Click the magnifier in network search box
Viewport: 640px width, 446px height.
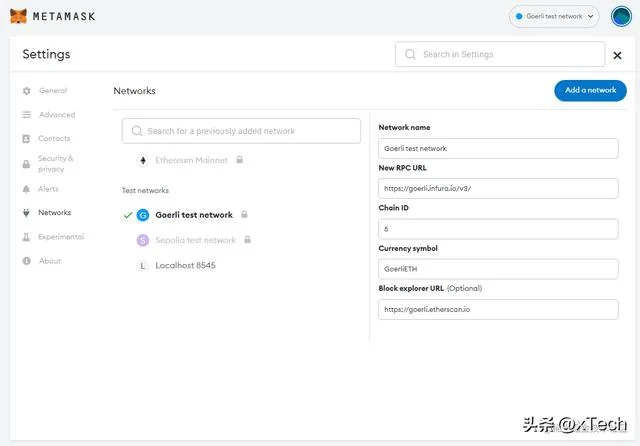(137, 131)
